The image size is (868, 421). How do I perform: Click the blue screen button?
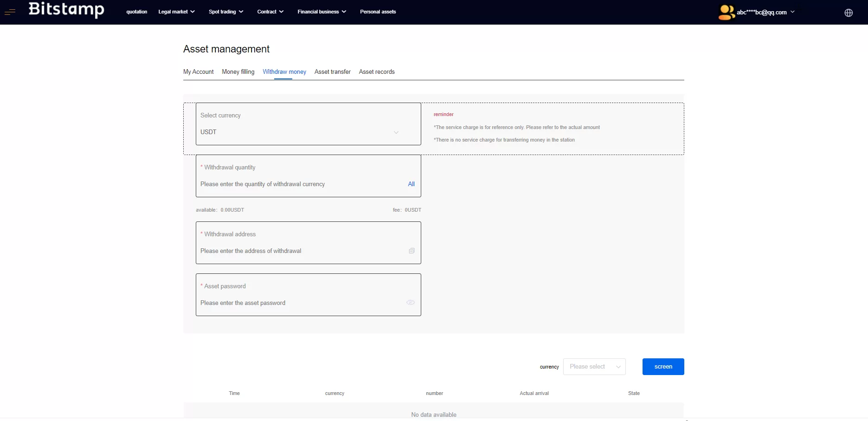pyautogui.click(x=663, y=367)
